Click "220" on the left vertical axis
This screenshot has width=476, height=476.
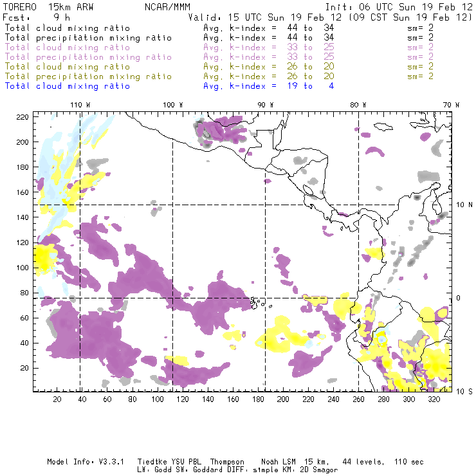[x=23, y=117]
